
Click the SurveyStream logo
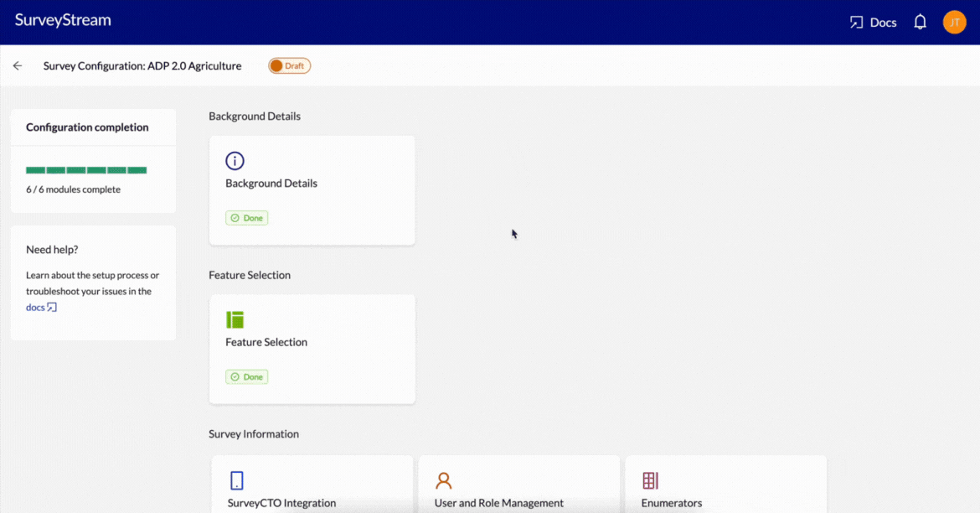(63, 20)
